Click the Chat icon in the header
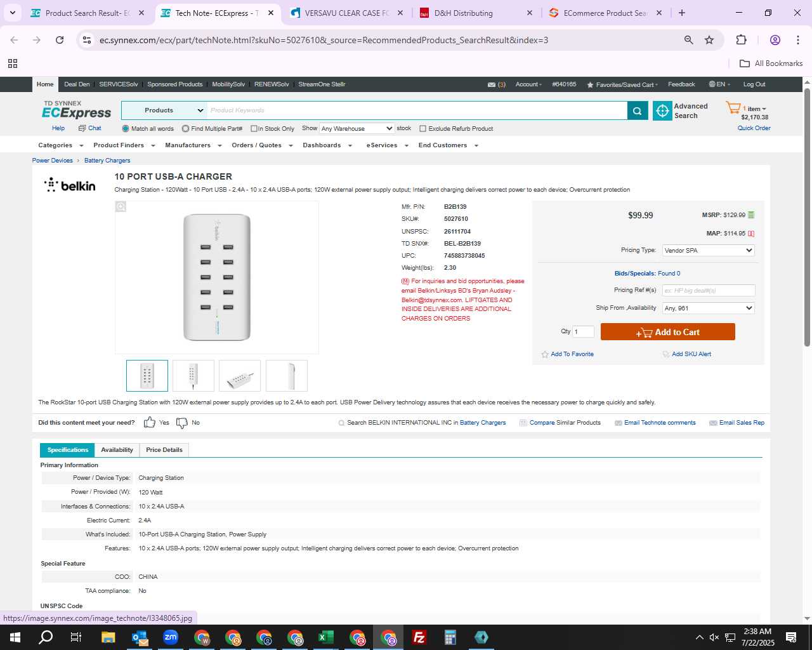 pos(82,128)
